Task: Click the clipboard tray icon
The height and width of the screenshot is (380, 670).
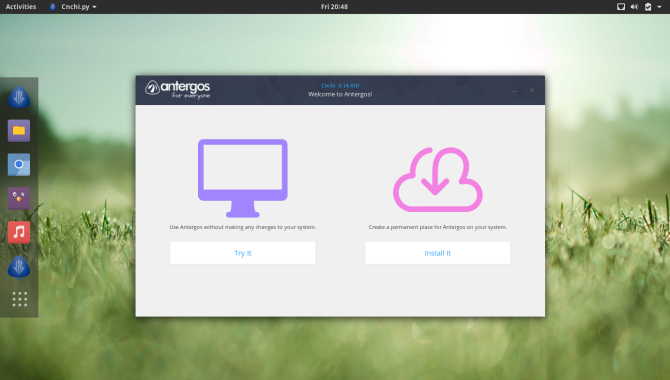Action: [648, 6]
